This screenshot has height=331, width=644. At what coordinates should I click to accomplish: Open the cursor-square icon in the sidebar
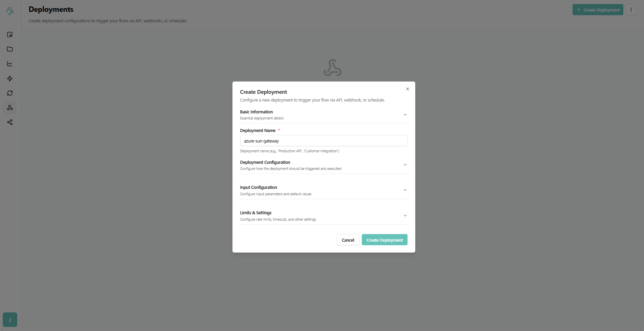10,35
